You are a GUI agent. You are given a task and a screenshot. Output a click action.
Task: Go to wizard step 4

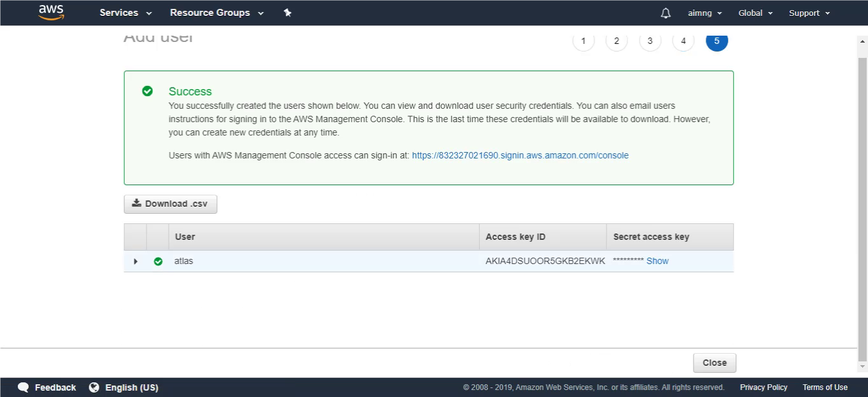pyautogui.click(x=683, y=41)
